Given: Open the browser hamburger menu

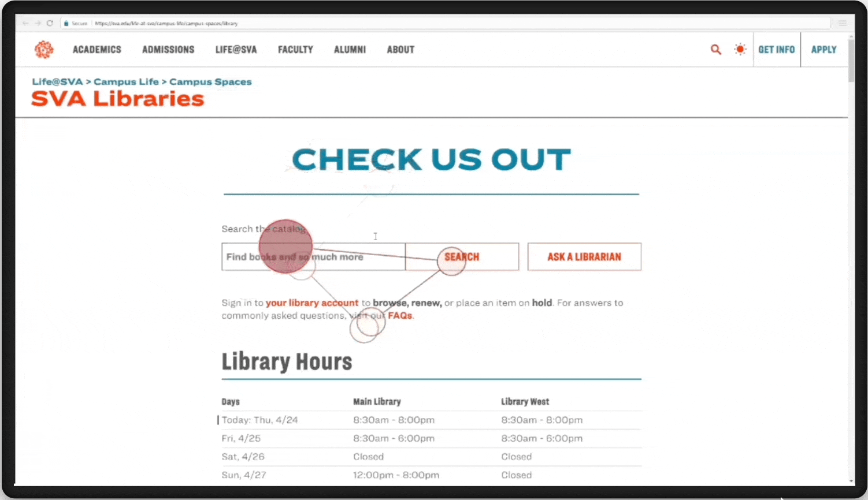Looking at the screenshot, I should 842,23.
